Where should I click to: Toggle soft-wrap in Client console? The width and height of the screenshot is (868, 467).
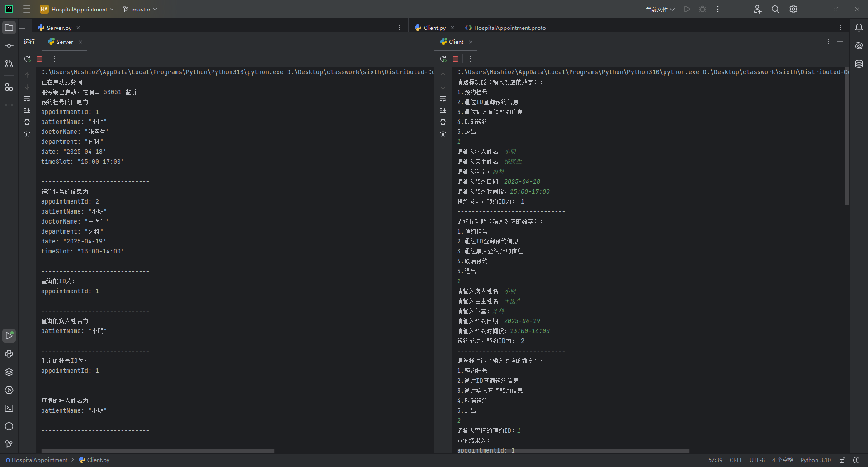point(443,99)
